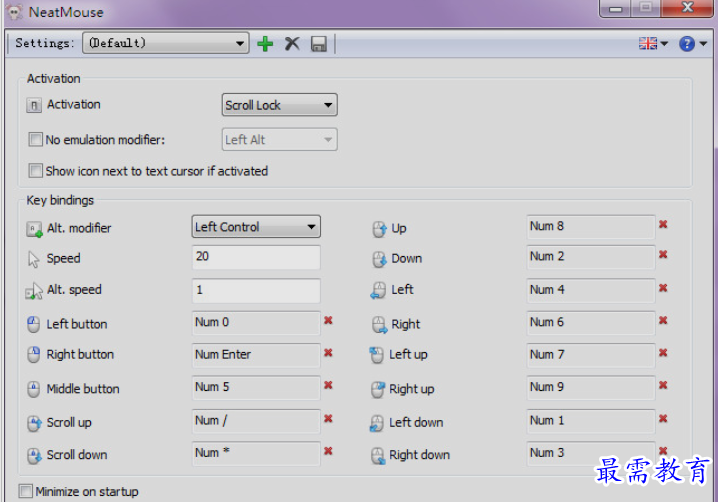Image resolution: width=718 pixels, height=502 pixels.
Task: Clear the Left up binding with red X
Action: [663, 353]
